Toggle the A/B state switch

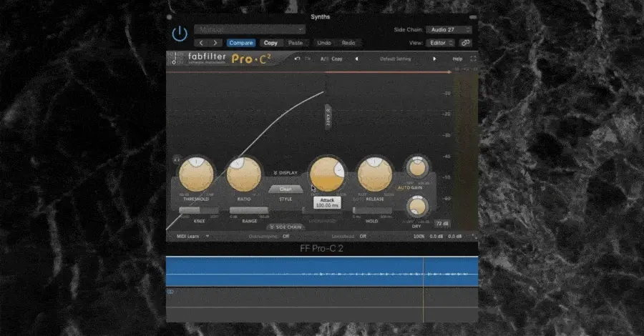324,59
